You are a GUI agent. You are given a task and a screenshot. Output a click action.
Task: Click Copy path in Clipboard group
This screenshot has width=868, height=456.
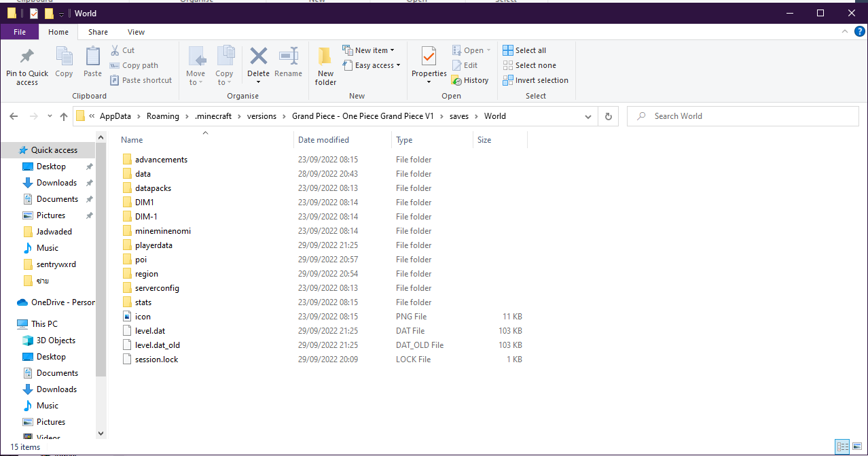[x=134, y=65]
